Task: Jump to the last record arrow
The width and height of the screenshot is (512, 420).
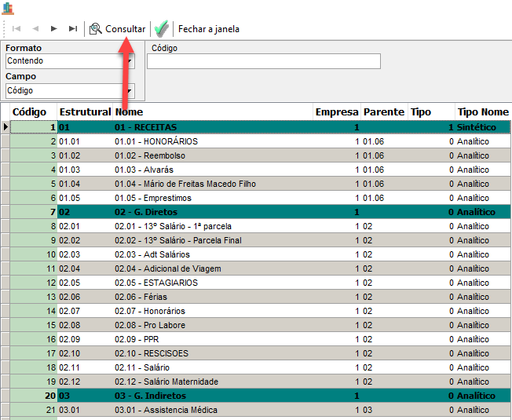Action: pyautogui.click(x=73, y=29)
